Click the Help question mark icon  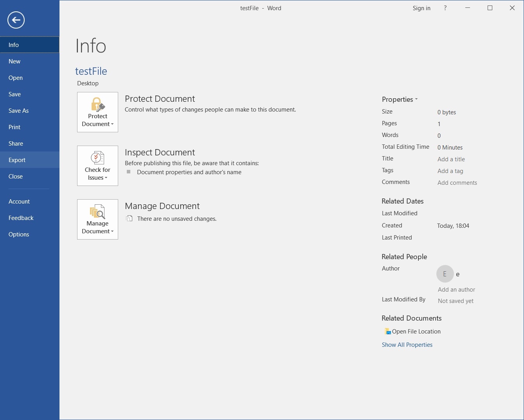[x=445, y=8]
